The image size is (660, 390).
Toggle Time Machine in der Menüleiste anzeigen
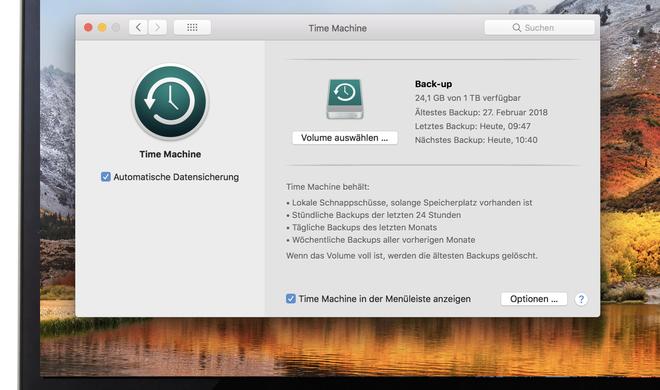click(x=291, y=299)
